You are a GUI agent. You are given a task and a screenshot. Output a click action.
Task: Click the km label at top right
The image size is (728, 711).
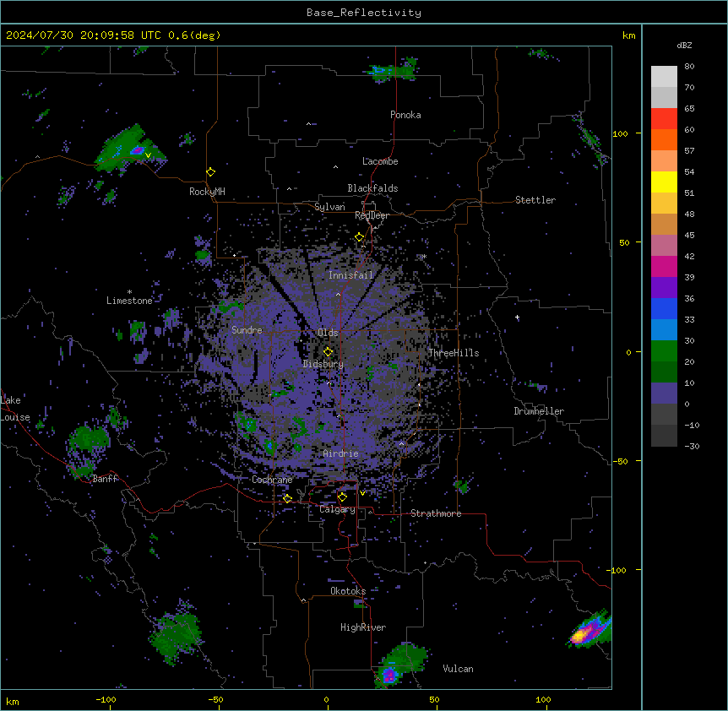coord(628,35)
